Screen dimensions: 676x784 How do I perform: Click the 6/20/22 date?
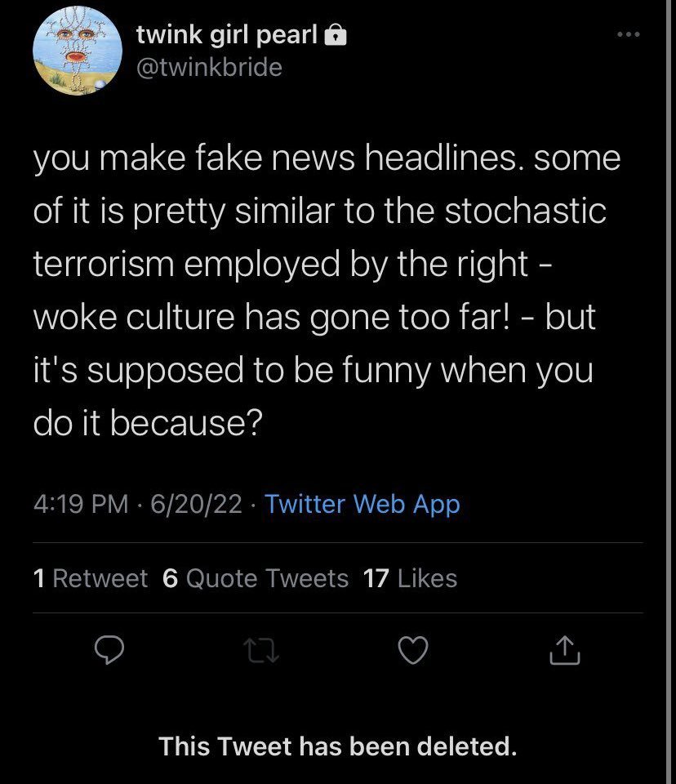pyautogui.click(x=195, y=504)
